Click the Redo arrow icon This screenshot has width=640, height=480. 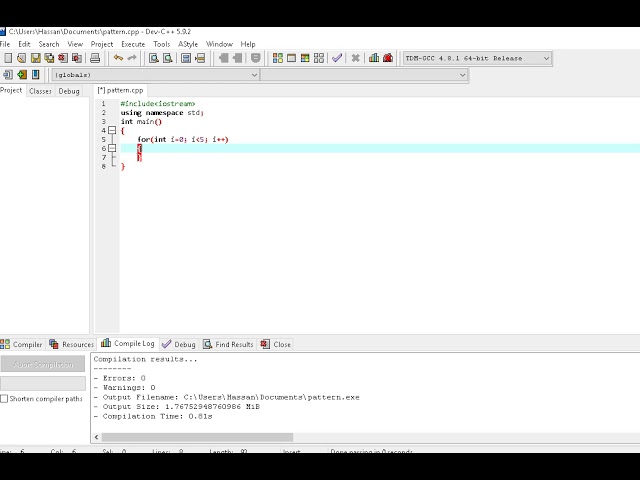132,58
